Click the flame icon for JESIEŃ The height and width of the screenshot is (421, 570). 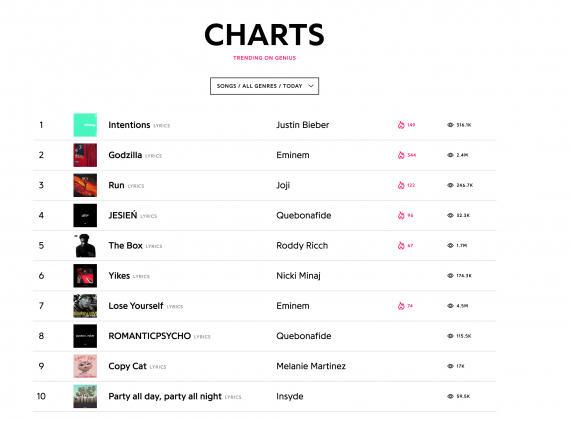click(x=401, y=216)
